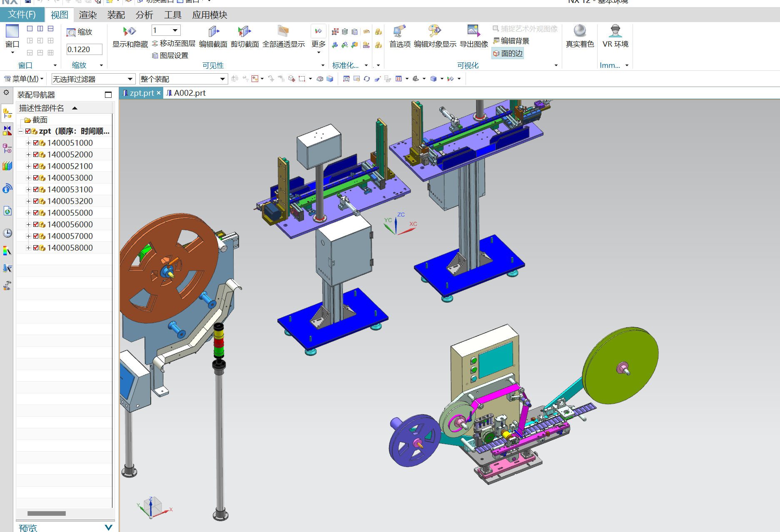Expand the 1400053200 tree node
The width and height of the screenshot is (780, 532).
point(28,201)
